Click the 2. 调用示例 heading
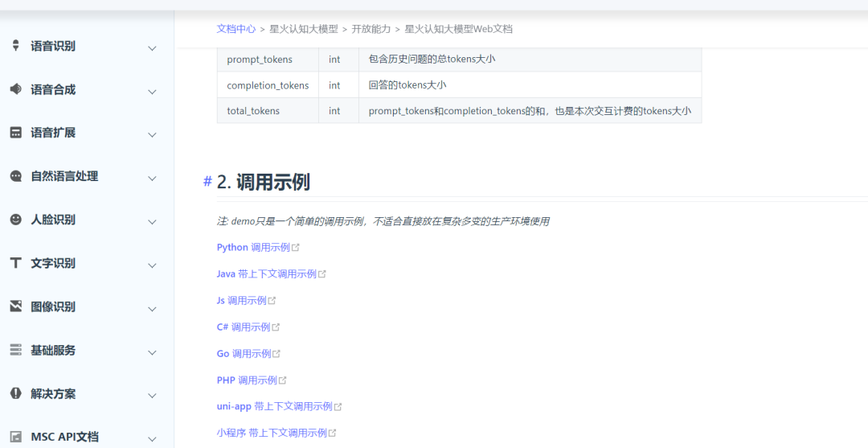This screenshot has height=448, width=868. (263, 182)
